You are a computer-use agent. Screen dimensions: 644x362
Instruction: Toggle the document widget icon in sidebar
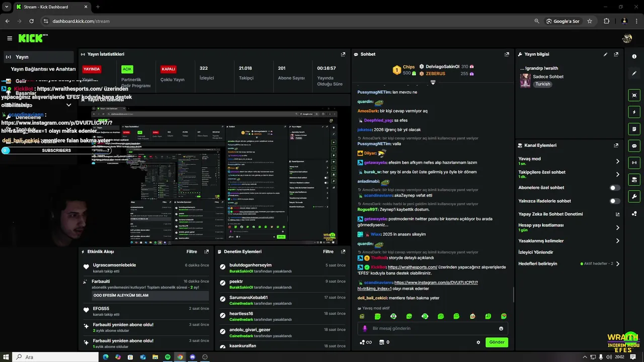pos(634,129)
